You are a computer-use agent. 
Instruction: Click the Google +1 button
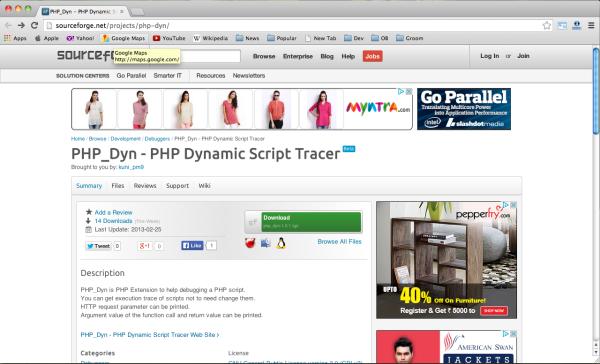point(145,246)
